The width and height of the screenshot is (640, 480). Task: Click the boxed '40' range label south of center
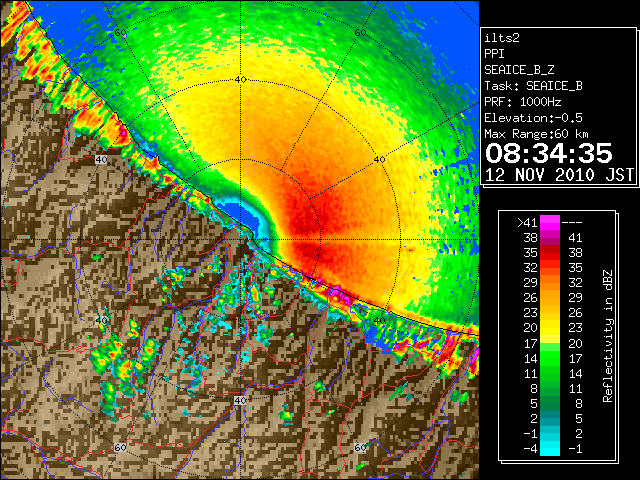point(240,400)
